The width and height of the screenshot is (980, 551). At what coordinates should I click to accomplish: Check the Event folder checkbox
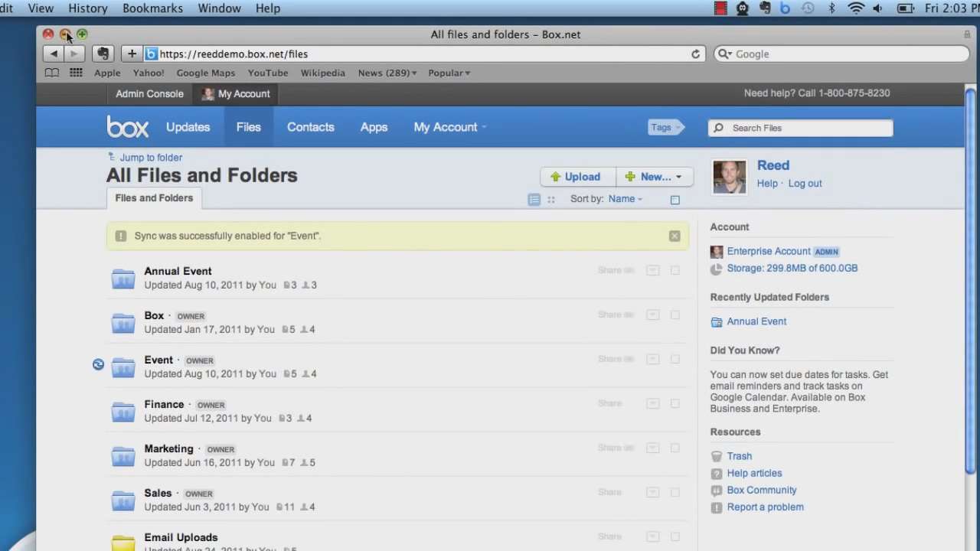675,359
